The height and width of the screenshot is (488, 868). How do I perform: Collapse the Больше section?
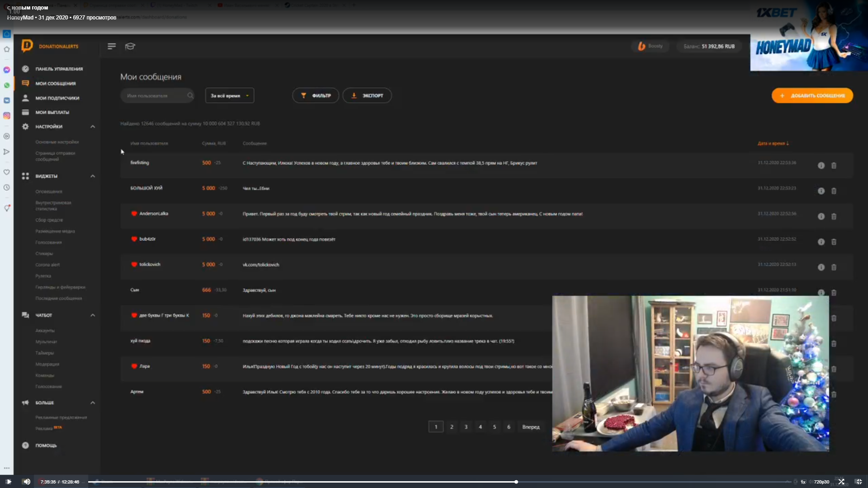[x=93, y=403]
